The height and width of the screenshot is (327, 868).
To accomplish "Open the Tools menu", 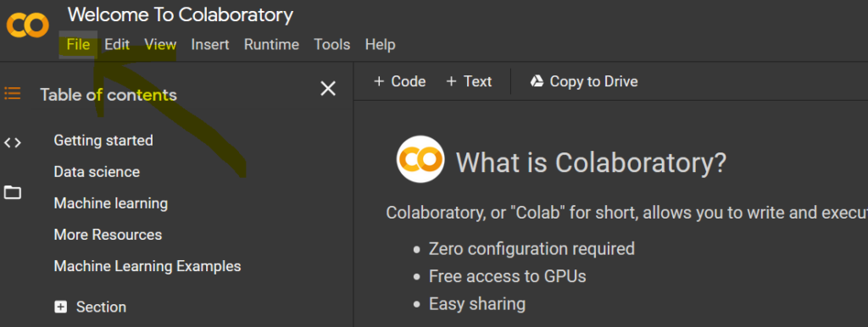I will (332, 44).
